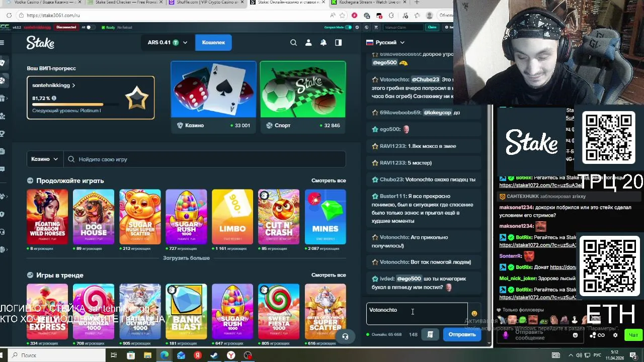The height and width of the screenshot is (362, 644).
Task: Send chat message with Отправить
Action: tap(462, 334)
